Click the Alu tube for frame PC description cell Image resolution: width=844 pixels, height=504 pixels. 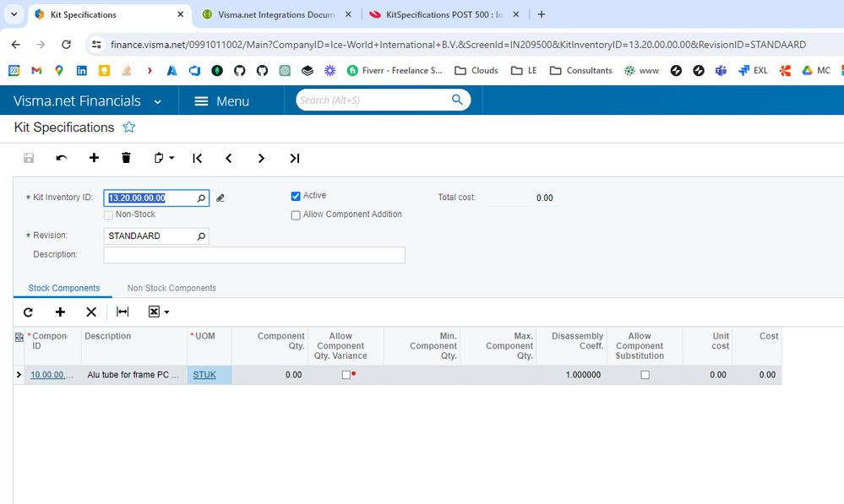(x=133, y=375)
